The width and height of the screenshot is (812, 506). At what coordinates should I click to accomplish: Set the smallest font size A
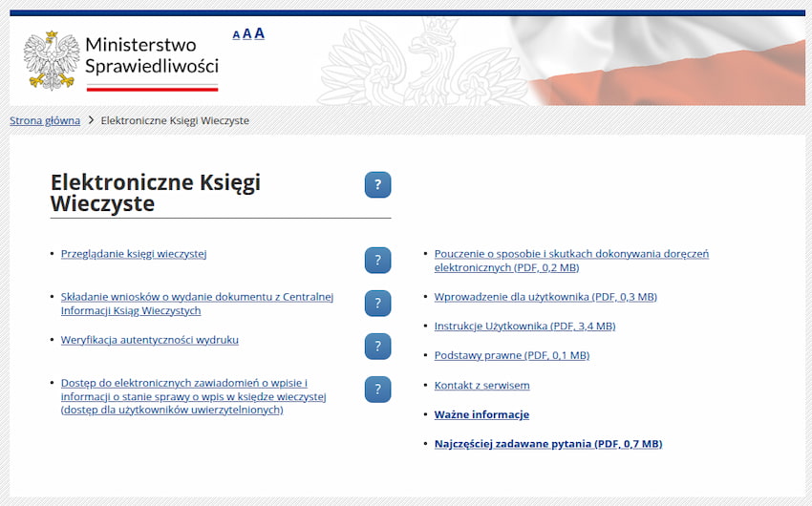(x=236, y=35)
